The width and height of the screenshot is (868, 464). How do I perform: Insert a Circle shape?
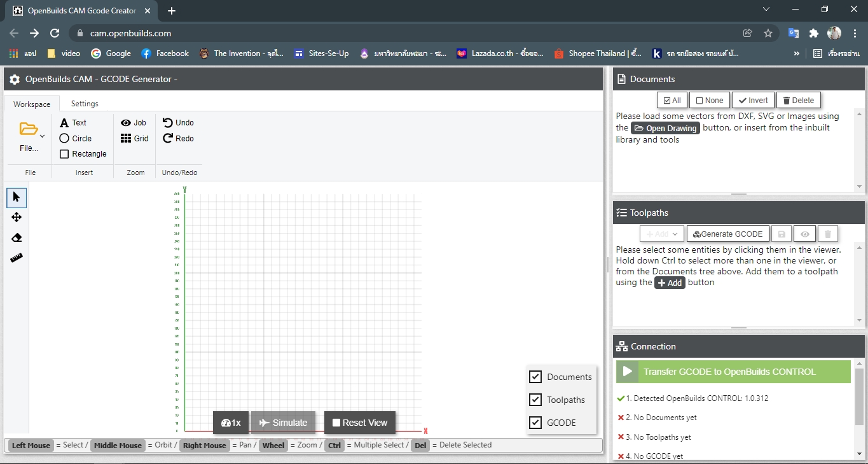76,138
